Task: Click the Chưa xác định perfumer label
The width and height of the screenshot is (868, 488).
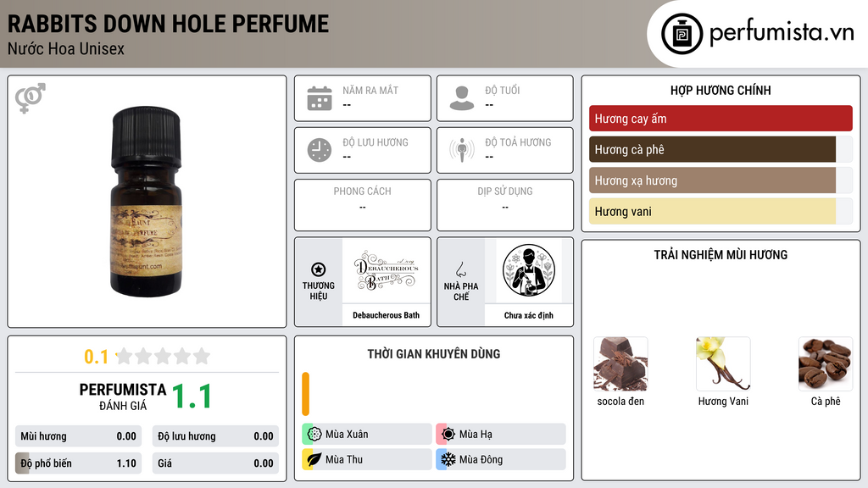Action: click(x=529, y=315)
